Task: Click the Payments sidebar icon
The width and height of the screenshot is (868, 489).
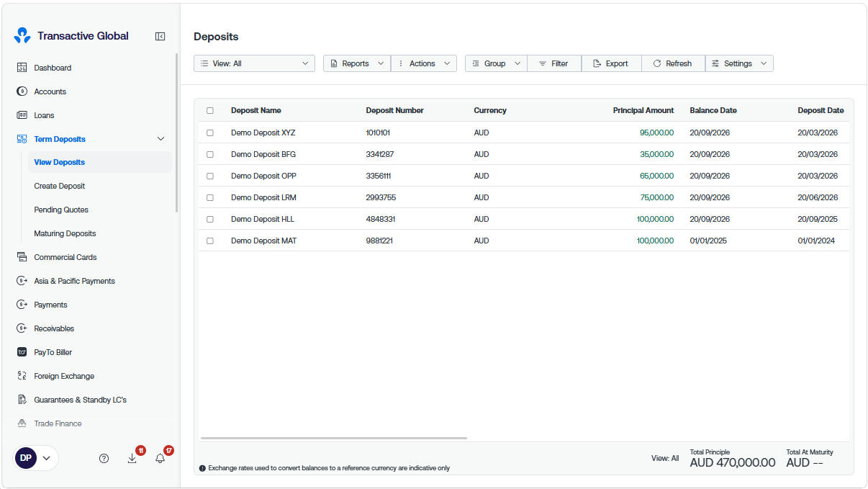Action: tap(22, 305)
